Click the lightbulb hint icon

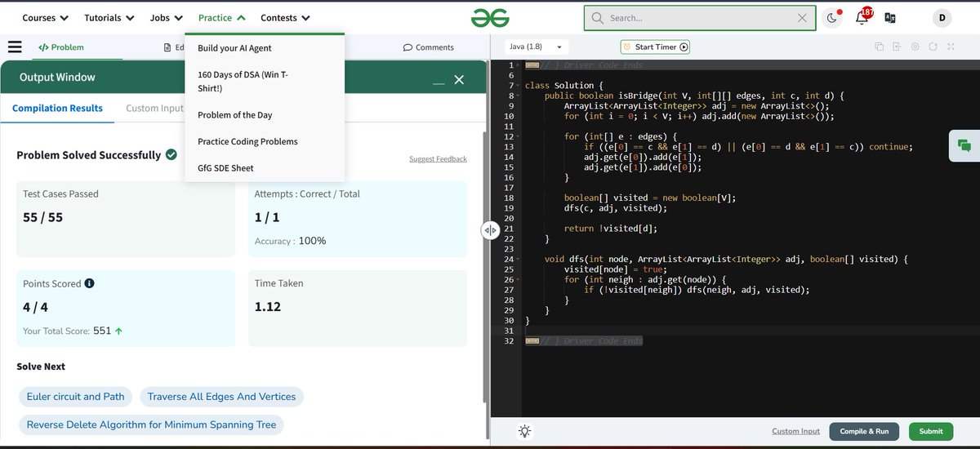coord(523,431)
